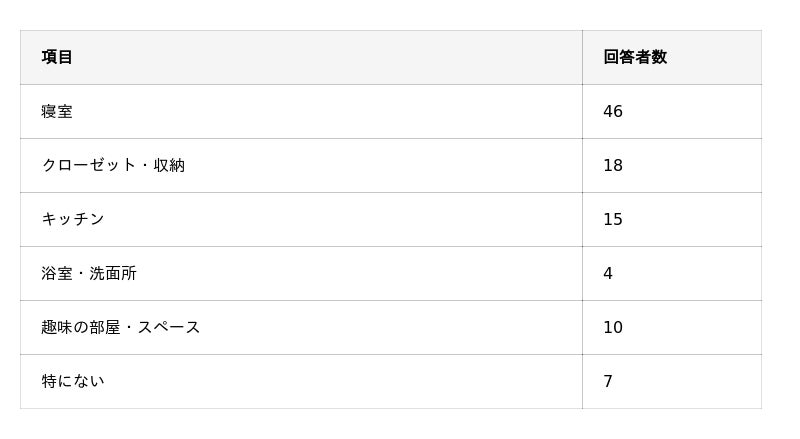Click blank space in 浴室・洗面所 row

pyautogui.click(x=357, y=274)
